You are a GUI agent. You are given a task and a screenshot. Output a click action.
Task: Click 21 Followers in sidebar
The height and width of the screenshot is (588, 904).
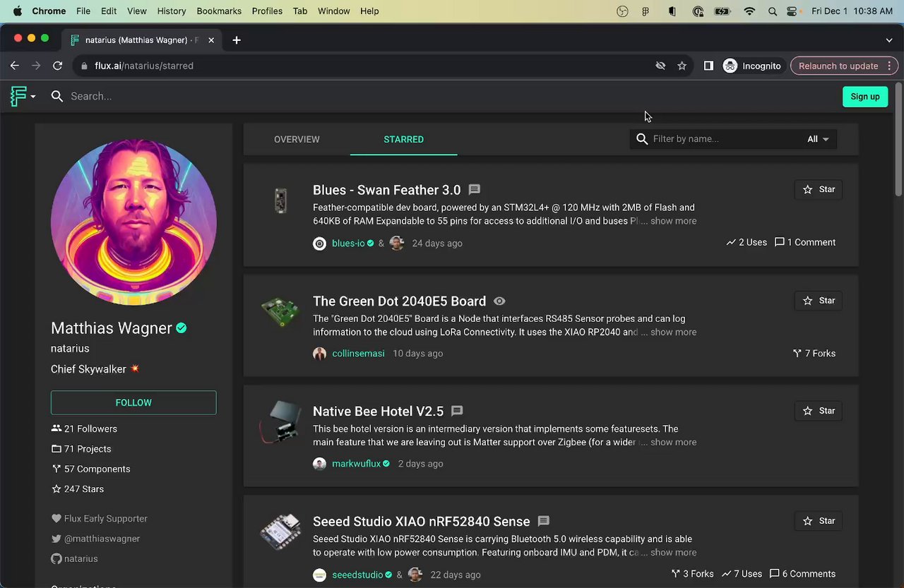84,428
